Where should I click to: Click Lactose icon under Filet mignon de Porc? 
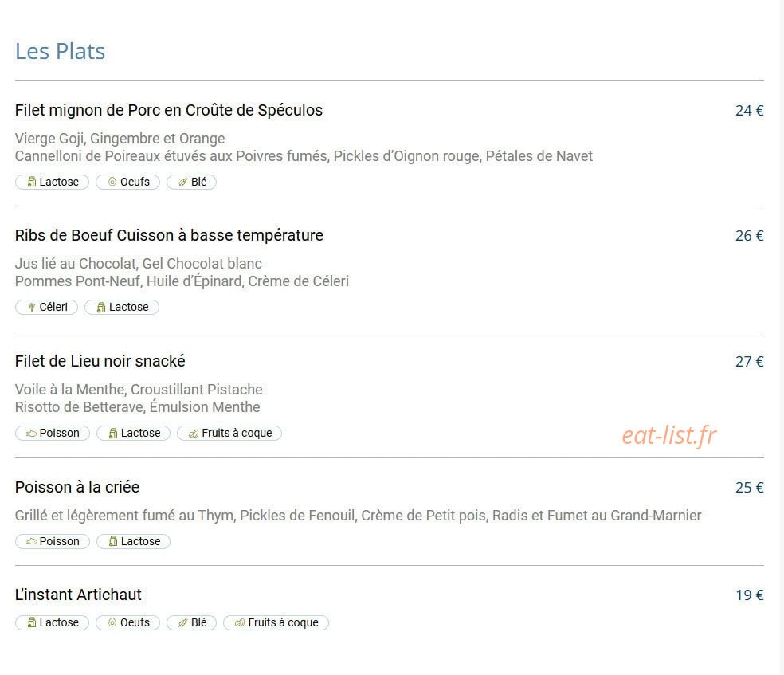pos(32,182)
